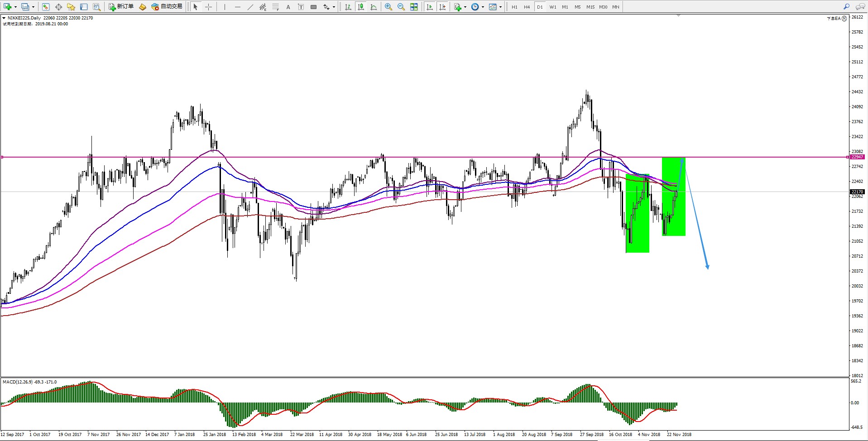Select the Equidistant Channel tool
Image resolution: width=868 pixels, height=441 pixels.
click(263, 7)
